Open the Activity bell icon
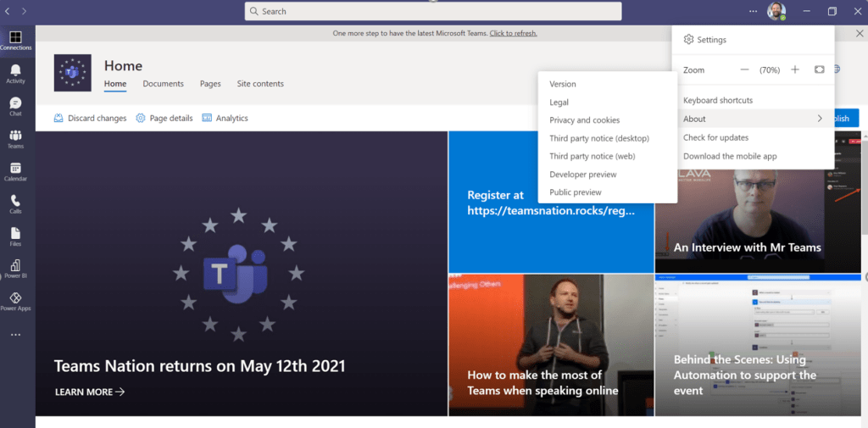 pos(15,73)
